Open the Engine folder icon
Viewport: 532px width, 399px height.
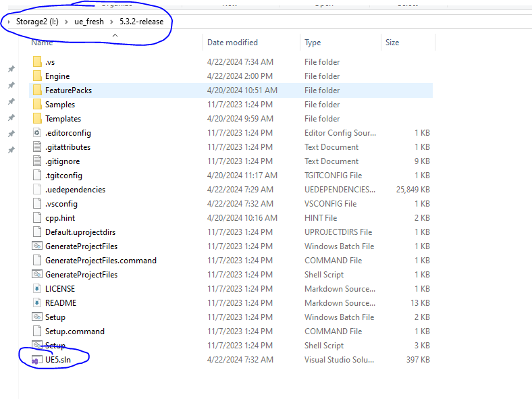(37, 76)
